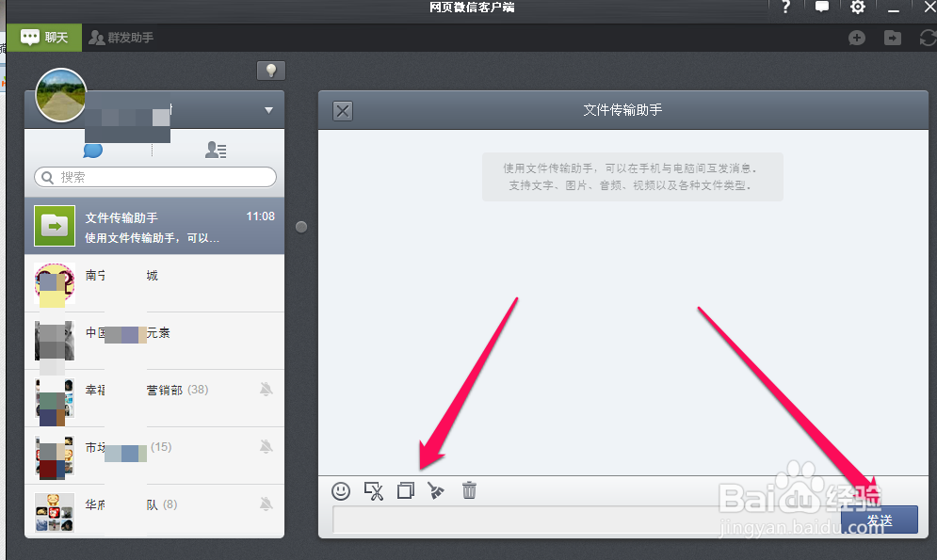Screen dimensions: 937x560
Task: Click the broom clear-screen icon
Action: click(x=436, y=490)
